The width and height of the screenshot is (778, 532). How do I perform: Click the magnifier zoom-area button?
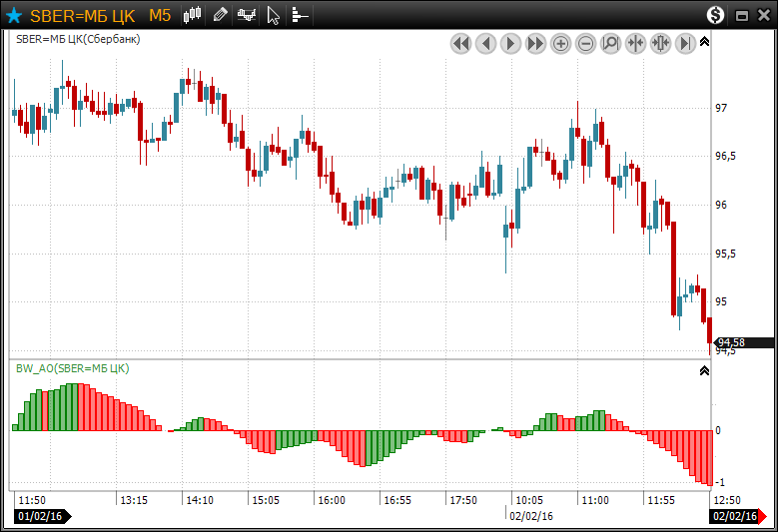(610, 43)
